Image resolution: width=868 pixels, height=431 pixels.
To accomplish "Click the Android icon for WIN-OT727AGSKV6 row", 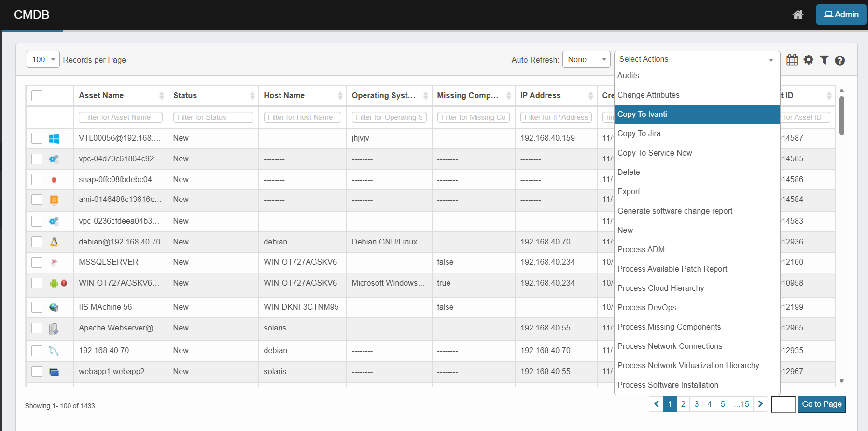I will [x=54, y=284].
